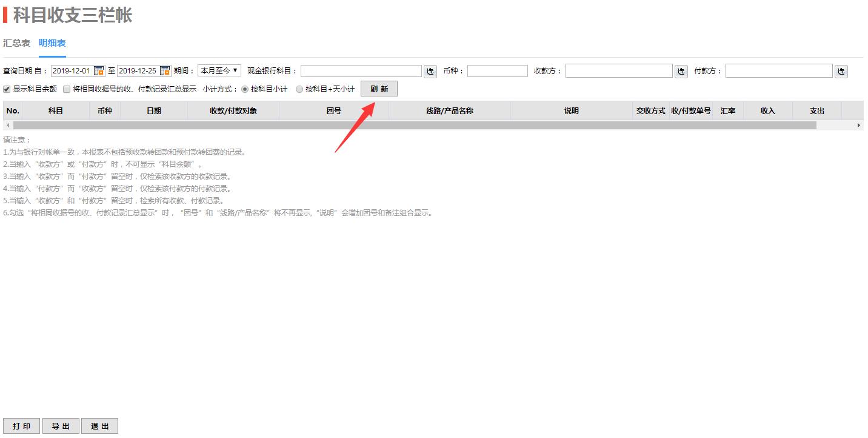The image size is (868, 438).
Task: Click 选 button beside 现金银行科目 field
Action: tap(430, 72)
